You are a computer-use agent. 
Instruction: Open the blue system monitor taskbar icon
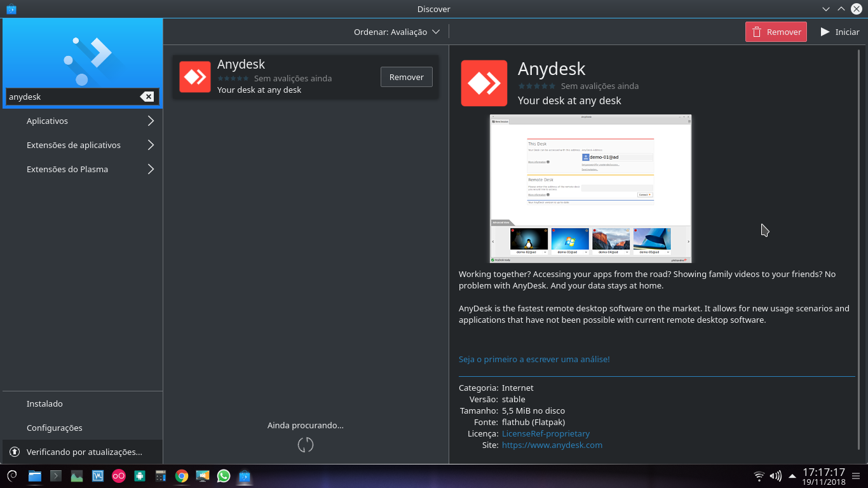(x=98, y=475)
